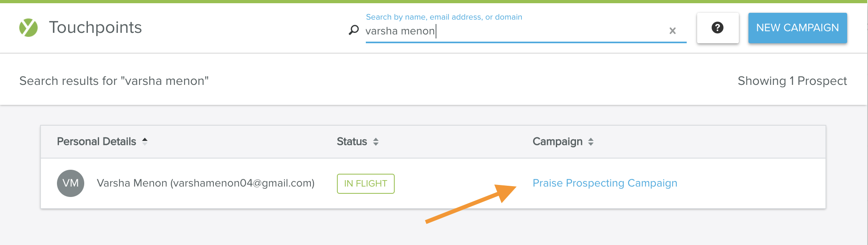868x245 pixels.
Task: Sort by the Status column header
Action: tap(352, 141)
